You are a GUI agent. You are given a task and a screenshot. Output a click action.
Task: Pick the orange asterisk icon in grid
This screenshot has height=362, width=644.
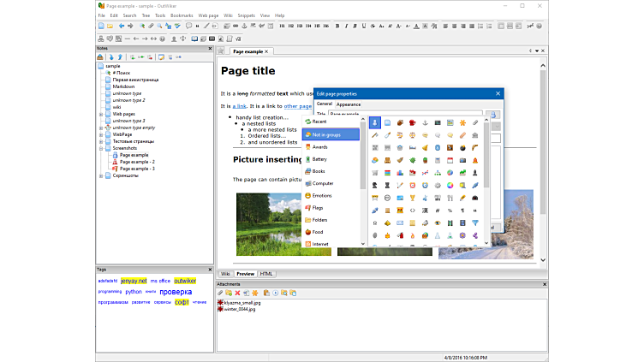462,122
